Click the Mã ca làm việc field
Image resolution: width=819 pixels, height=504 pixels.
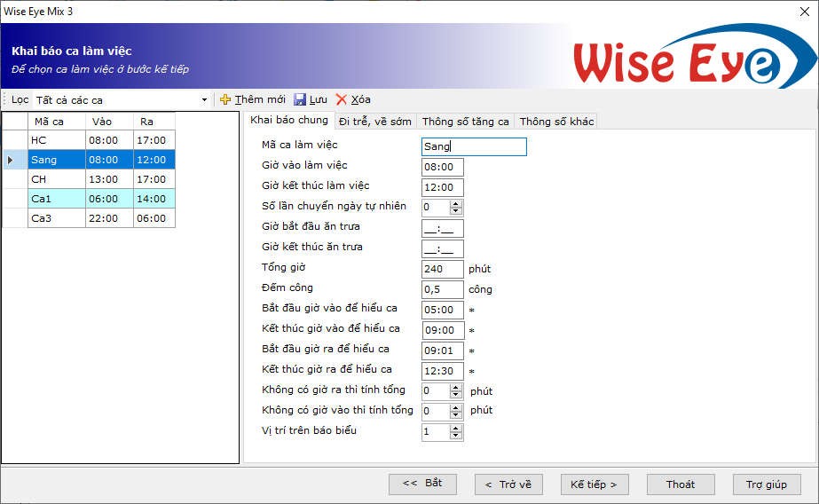[x=474, y=146]
